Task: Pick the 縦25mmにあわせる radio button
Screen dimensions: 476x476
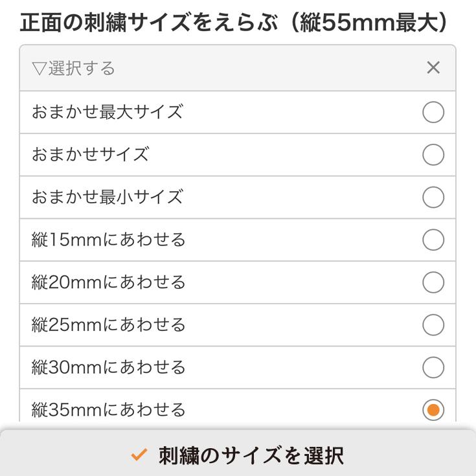Action: [x=433, y=324]
